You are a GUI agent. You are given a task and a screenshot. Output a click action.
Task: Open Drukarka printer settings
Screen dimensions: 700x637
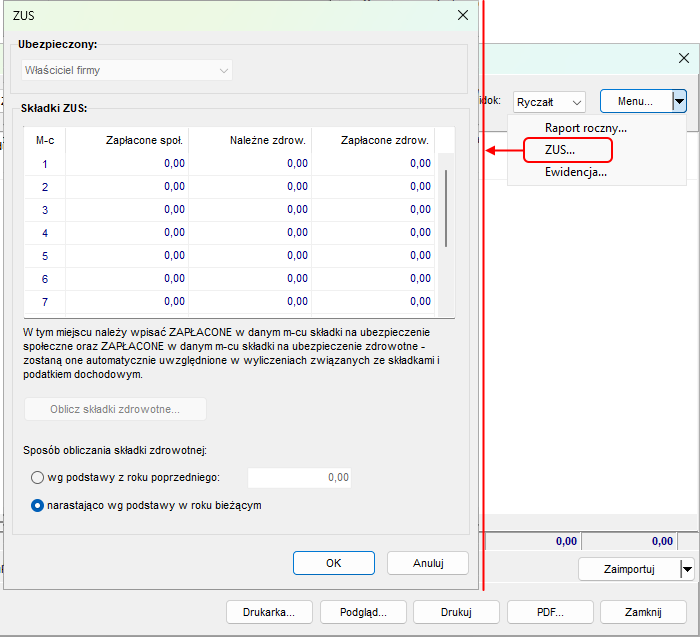pyautogui.click(x=270, y=612)
